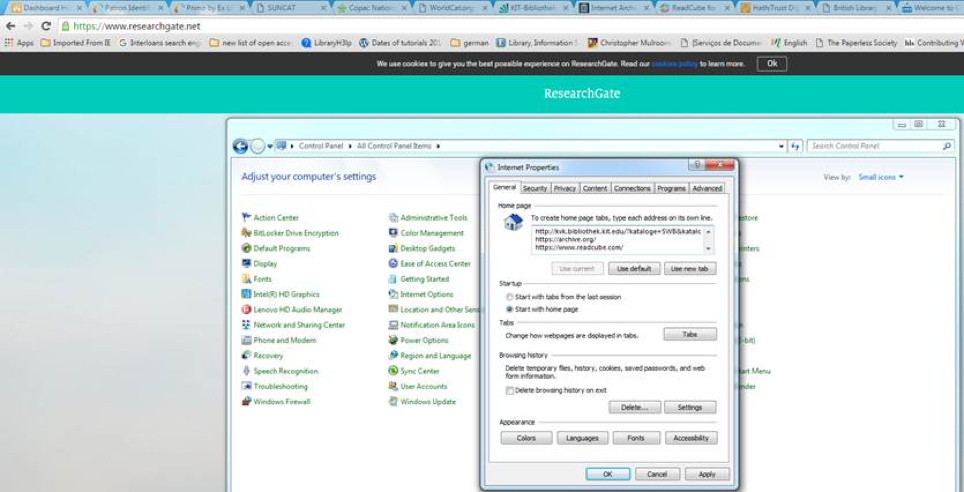Viewport: 964px width, 492px height.
Task: Open Intel(R) HD Graphics icon
Action: click(247, 294)
